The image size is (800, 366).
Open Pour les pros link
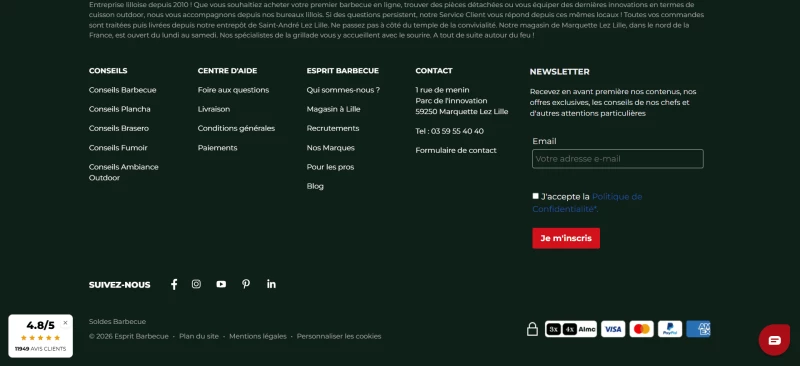[330, 167]
